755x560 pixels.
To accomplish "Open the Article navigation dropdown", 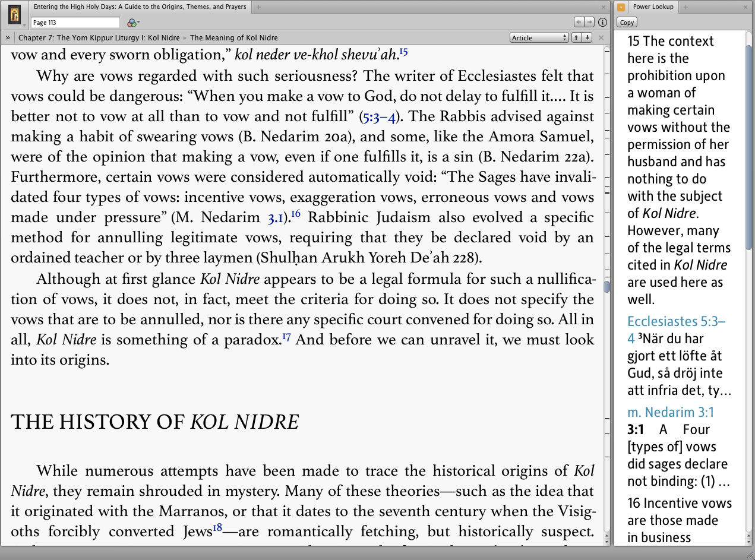I will 539,37.
